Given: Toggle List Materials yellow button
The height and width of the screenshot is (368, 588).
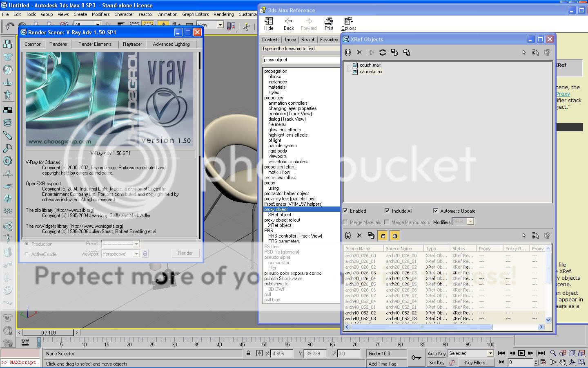Looking at the screenshot, I should [395, 236].
